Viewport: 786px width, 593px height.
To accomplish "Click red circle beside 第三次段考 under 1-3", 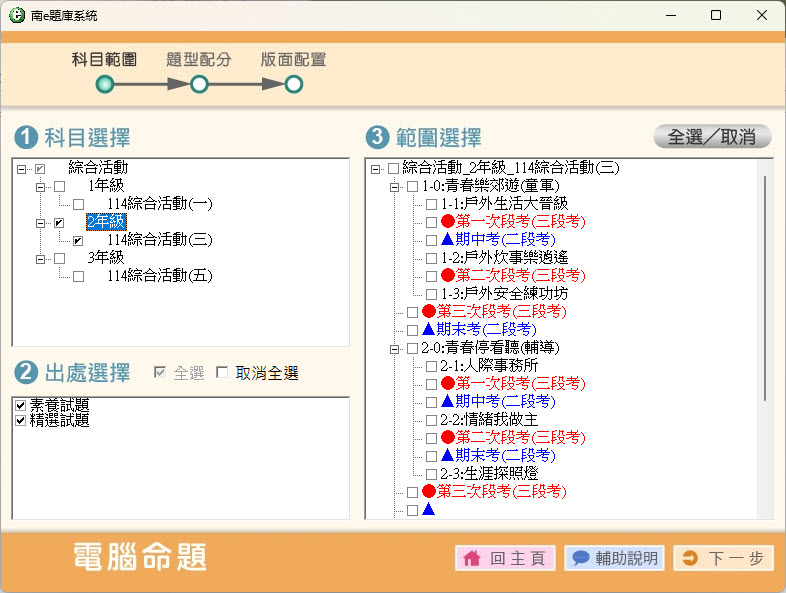I will [x=429, y=312].
